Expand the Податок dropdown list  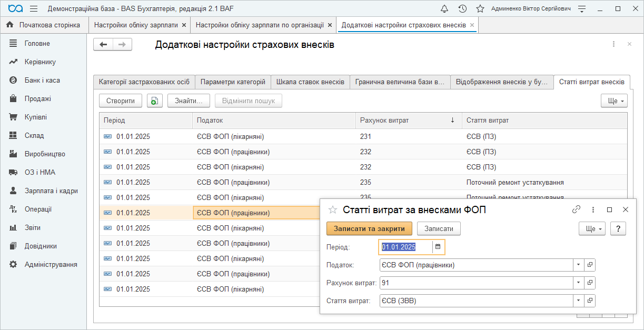tap(578, 265)
